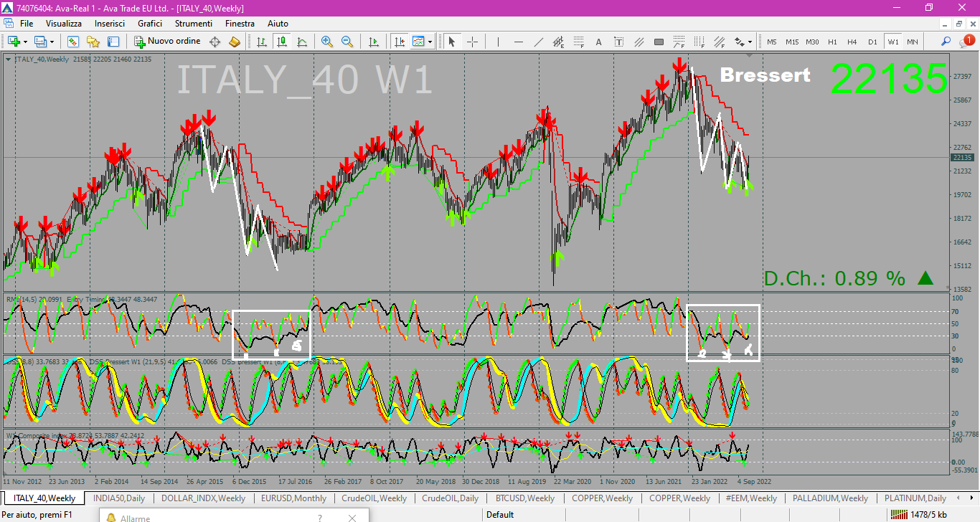Open the Aiuto menu
The height and width of the screenshot is (522, 980).
tap(278, 24)
